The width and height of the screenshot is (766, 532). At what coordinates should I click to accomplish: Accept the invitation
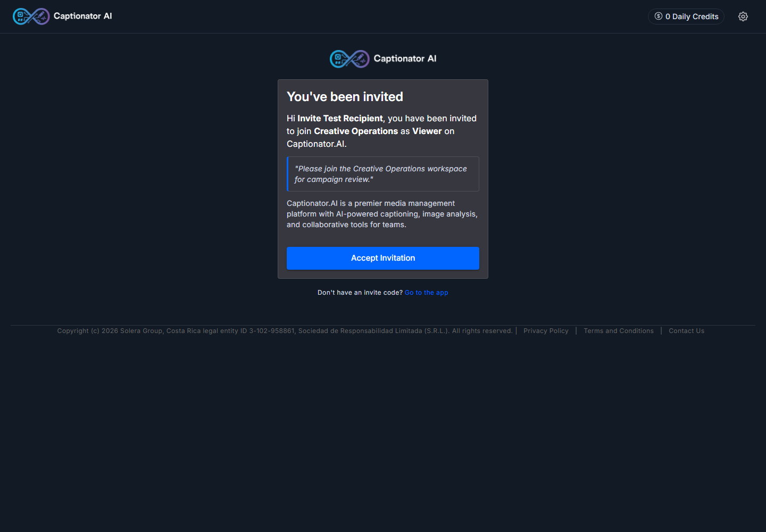click(383, 258)
